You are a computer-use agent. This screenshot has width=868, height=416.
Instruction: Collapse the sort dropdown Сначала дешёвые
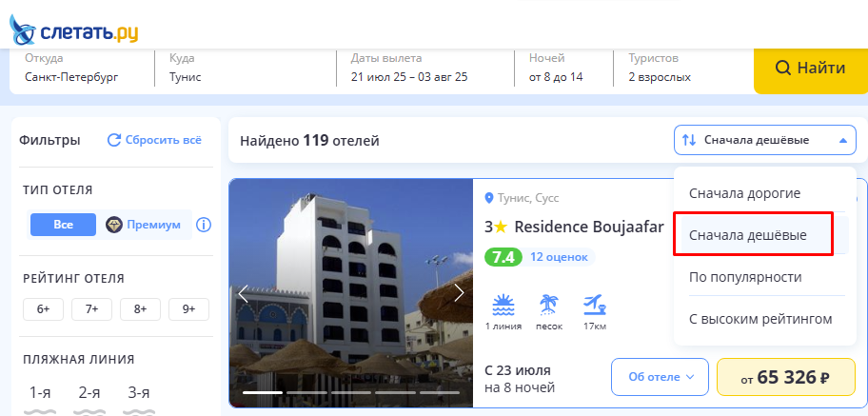765,140
